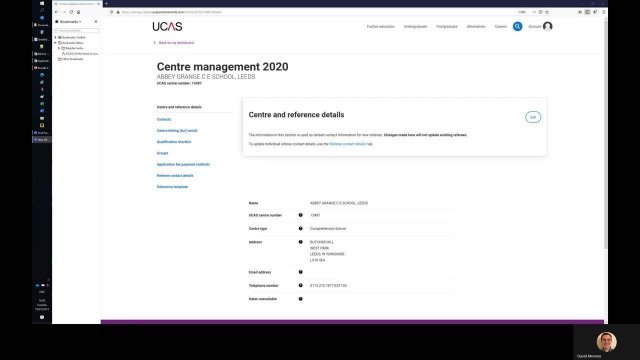Click help icon beside UCAS centre number
The width and height of the screenshot is (640, 360).
(300, 215)
